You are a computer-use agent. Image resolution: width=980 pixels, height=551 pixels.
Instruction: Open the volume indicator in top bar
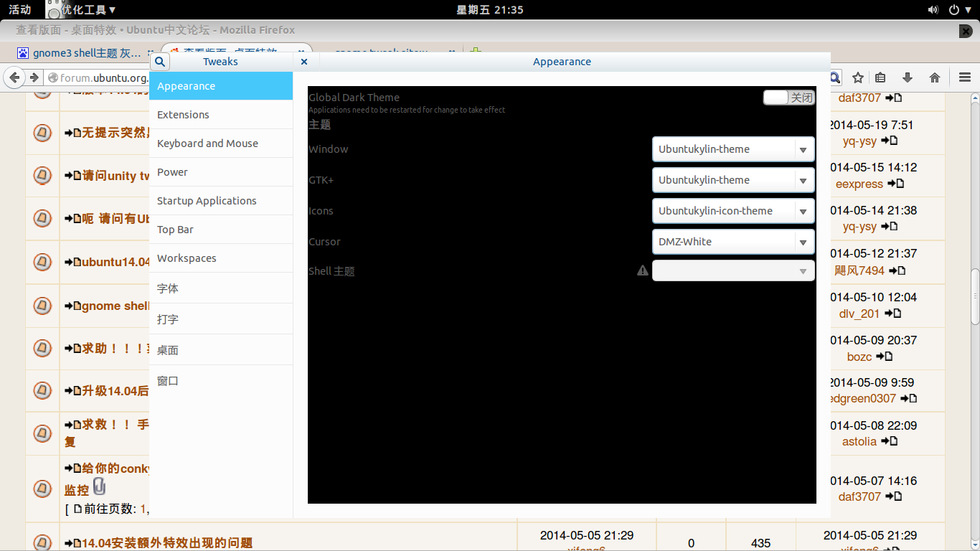[933, 9]
